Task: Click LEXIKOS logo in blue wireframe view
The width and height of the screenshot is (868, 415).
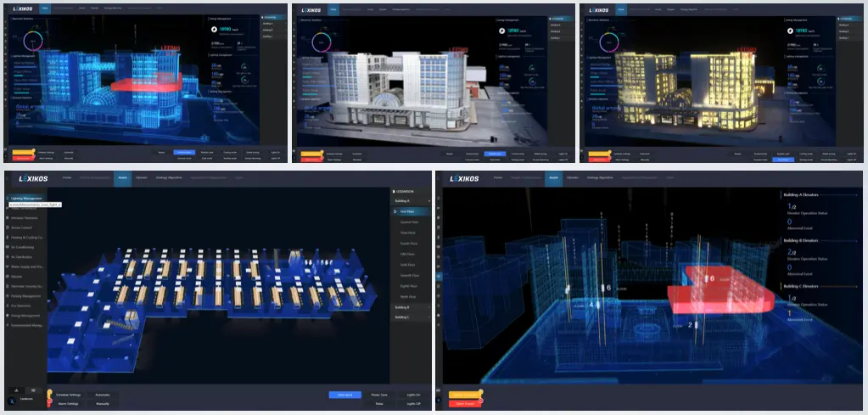Action: click(x=23, y=8)
